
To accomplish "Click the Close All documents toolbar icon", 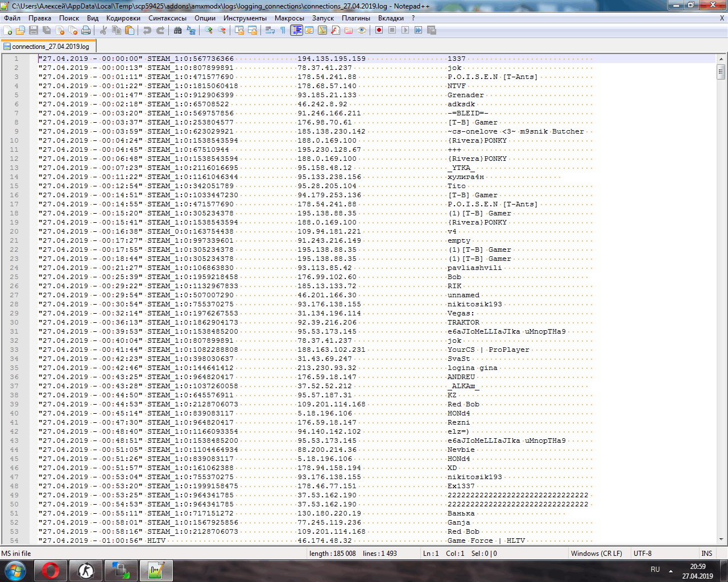I will pyautogui.click(x=72, y=30).
